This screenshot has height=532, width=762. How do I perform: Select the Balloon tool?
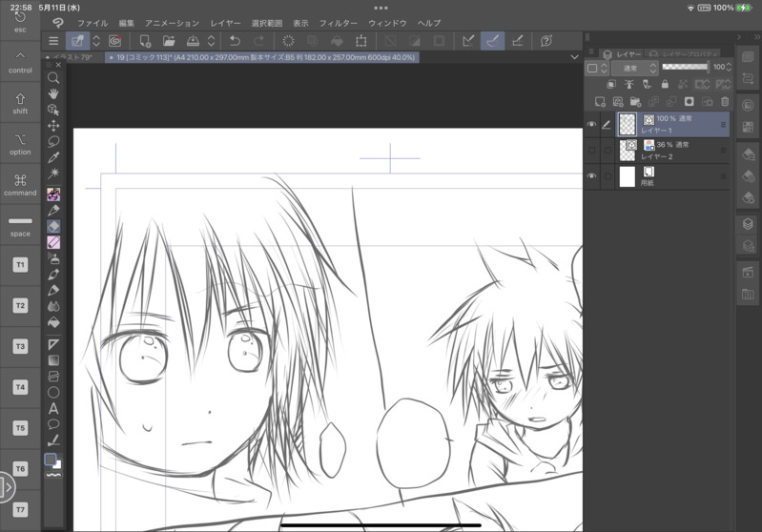click(x=53, y=424)
